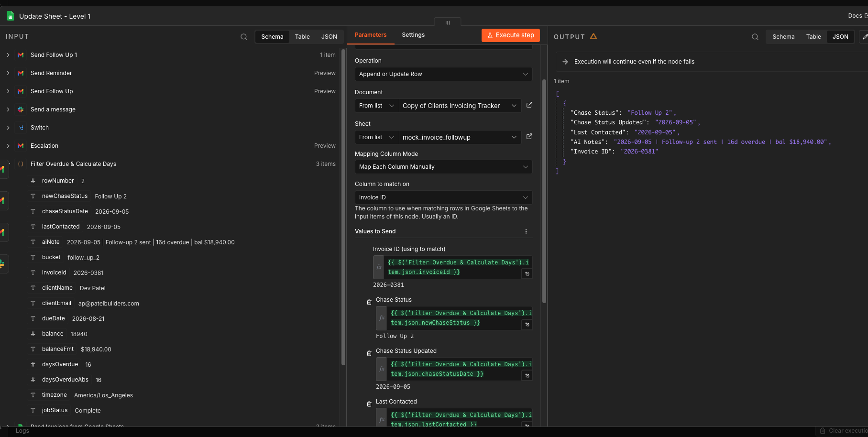Open the Operation dropdown
This screenshot has width=868, height=437.
click(443, 74)
